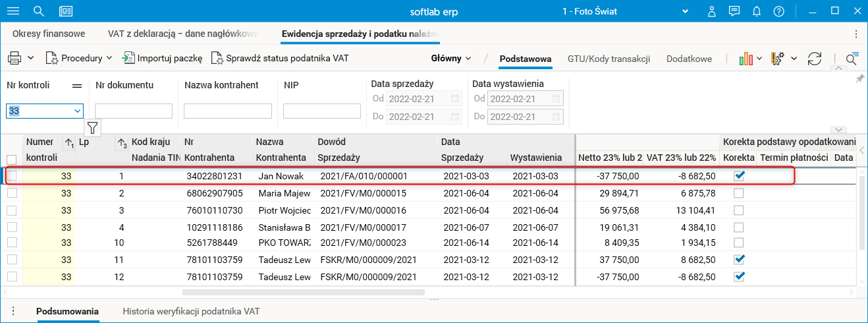Image resolution: width=868 pixels, height=323 pixels.
Task: Expand the company selector dropdown arrow
Action: [686, 11]
